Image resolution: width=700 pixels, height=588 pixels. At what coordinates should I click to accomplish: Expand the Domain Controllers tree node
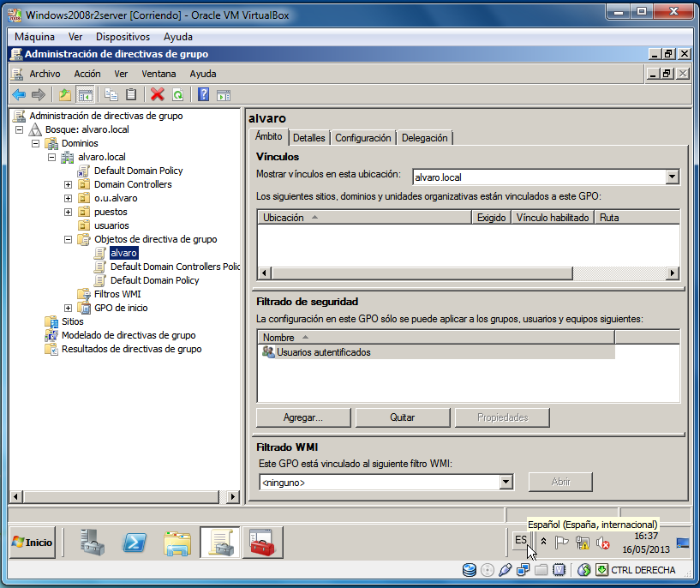pos(69,184)
